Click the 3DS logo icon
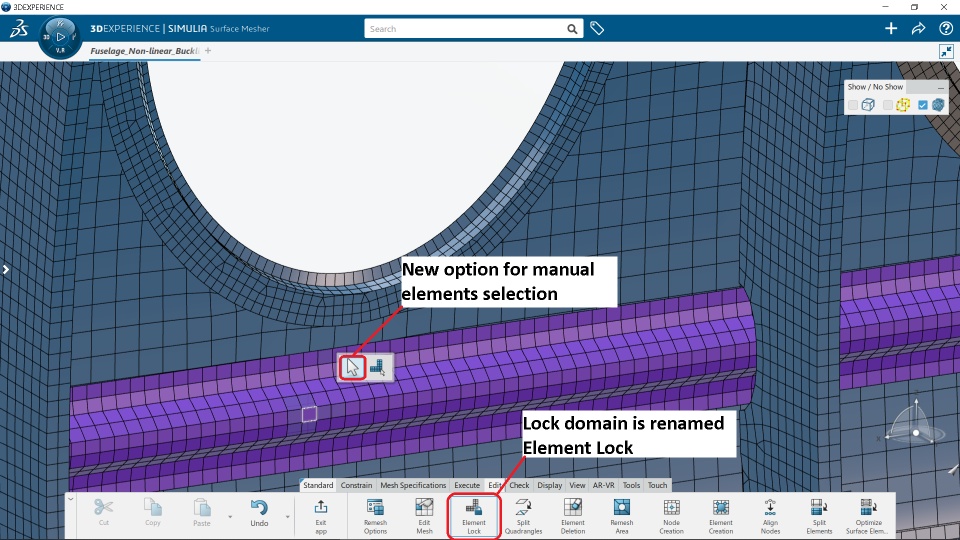 click(18, 28)
